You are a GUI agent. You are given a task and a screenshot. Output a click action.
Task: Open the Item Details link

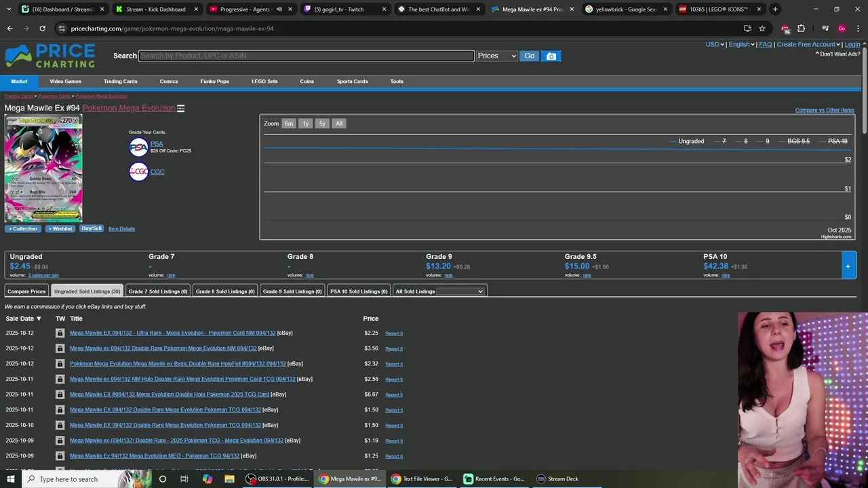(121, 228)
